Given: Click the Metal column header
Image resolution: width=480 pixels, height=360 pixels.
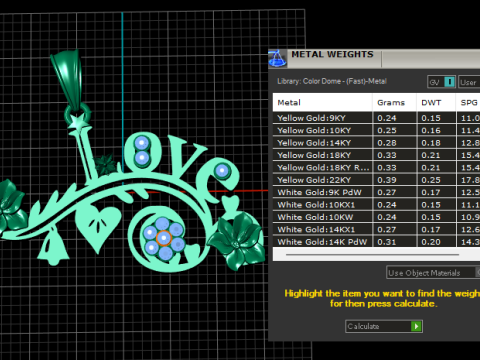Looking at the screenshot, I should tap(322, 103).
